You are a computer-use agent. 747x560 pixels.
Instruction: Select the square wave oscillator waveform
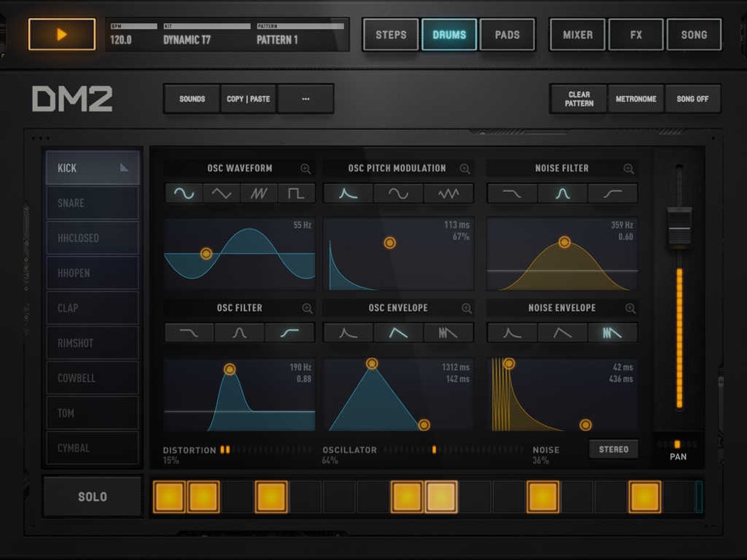coord(297,193)
